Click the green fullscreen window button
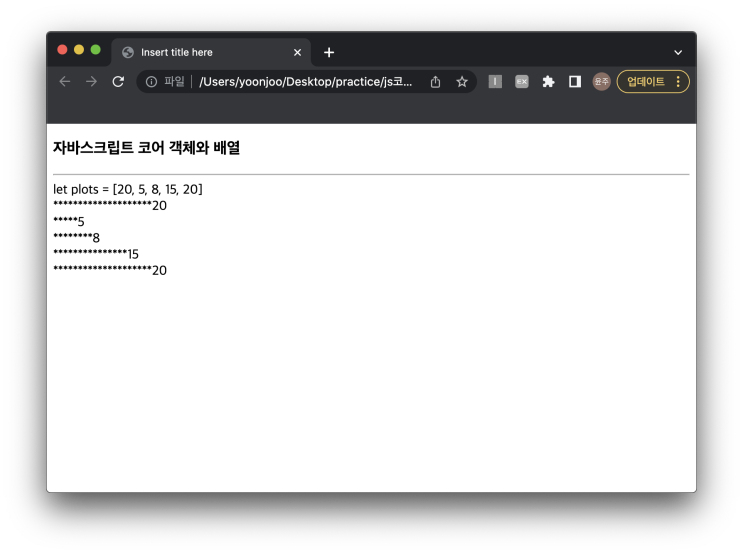The image size is (743, 554). tap(96, 50)
